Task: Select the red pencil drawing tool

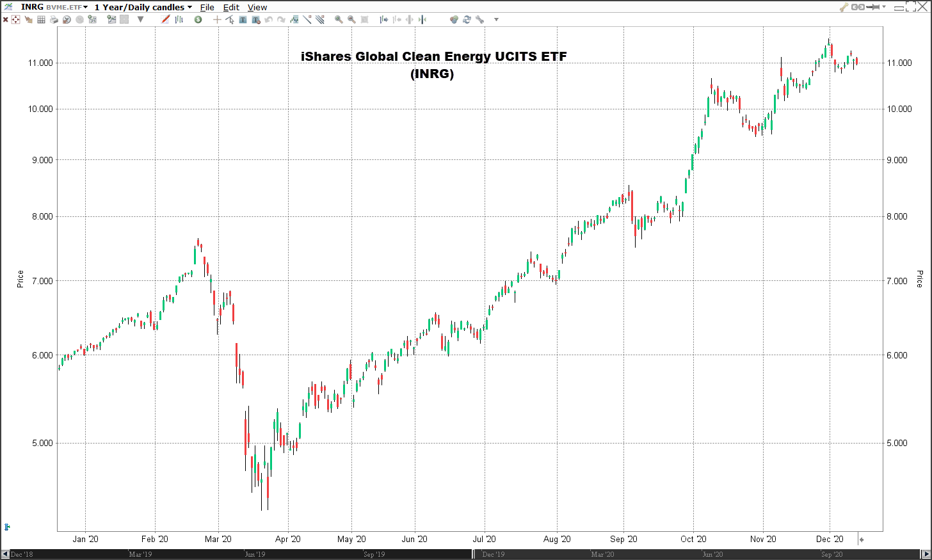Action: pos(166,20)
